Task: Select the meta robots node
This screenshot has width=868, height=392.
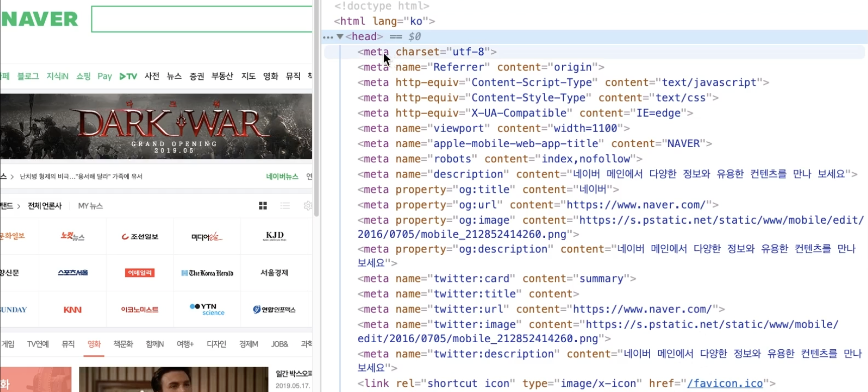Action: 500,159
